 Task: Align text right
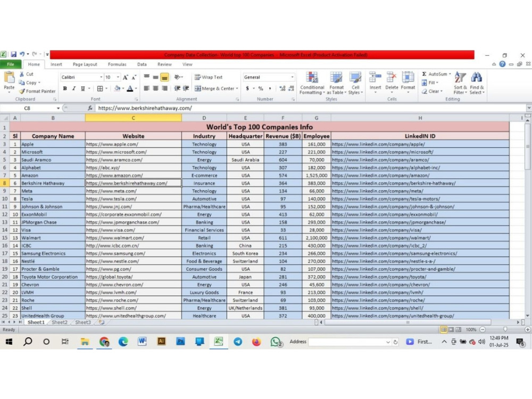coord(164,88)
